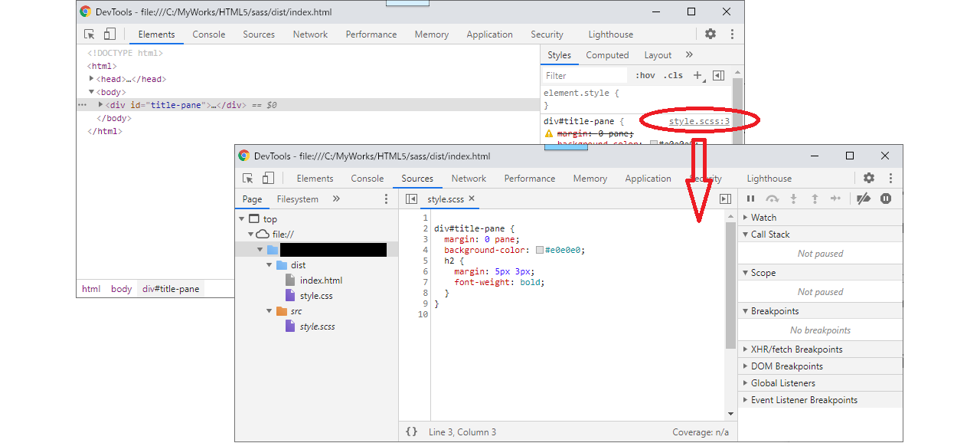Open the Filesystem tab in navigator
This screenshot has width=980, height=443.
[x=297, y=199]
